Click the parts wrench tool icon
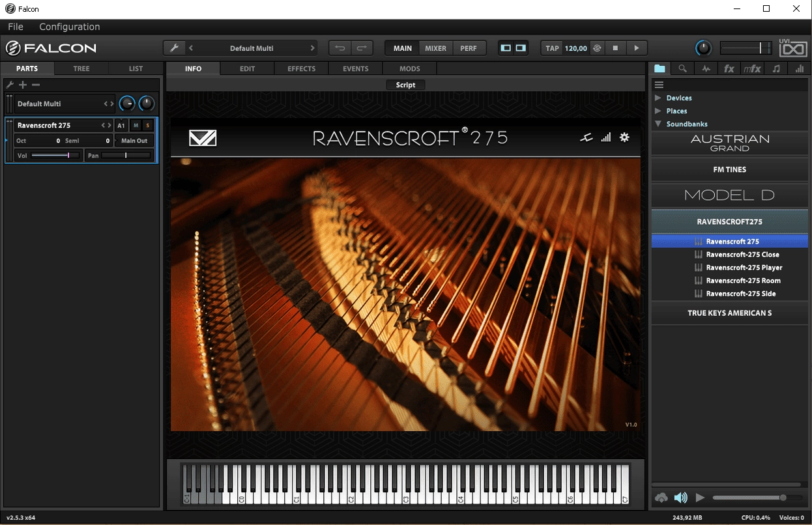Viewport: 812px width, 525px height. pos(10,85)
